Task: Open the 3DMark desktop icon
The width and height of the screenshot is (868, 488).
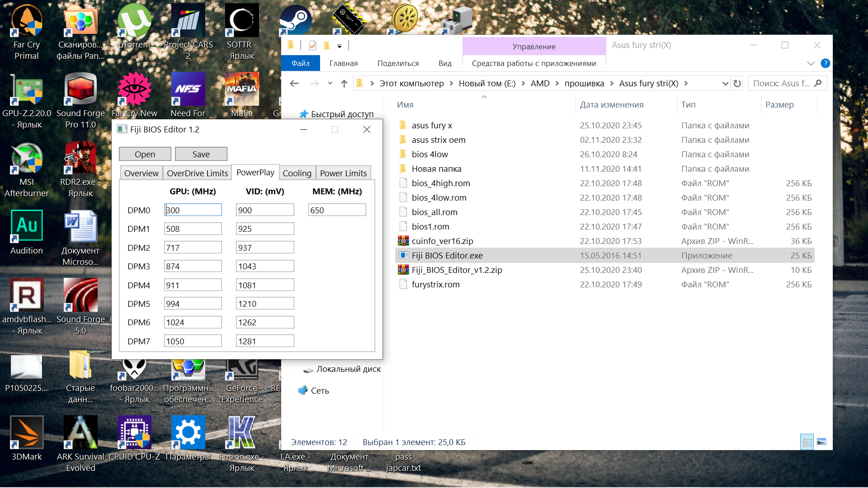Action: pos(27,432)
